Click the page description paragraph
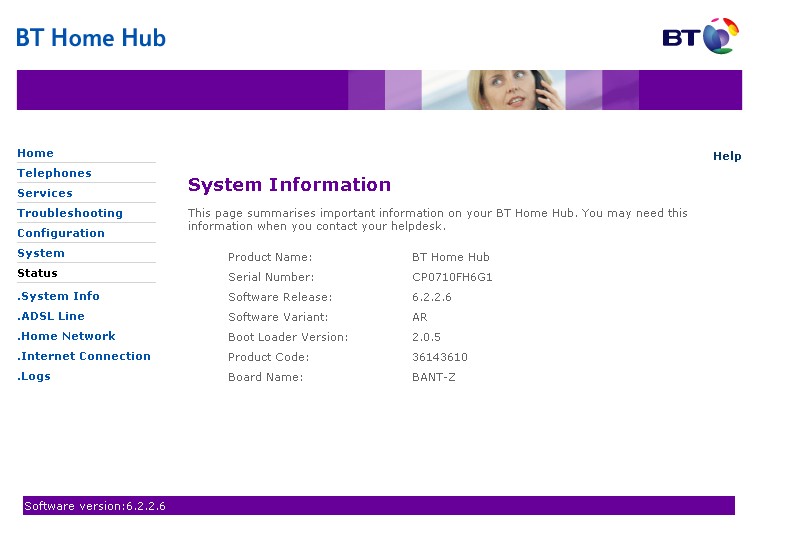 (x=438, y=220)
